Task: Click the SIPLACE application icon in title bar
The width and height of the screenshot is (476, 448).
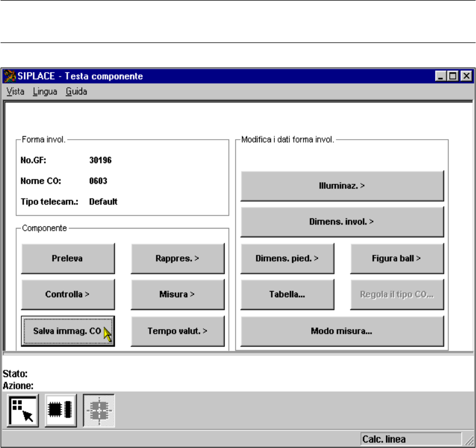Action: click(x=9, y=76)
